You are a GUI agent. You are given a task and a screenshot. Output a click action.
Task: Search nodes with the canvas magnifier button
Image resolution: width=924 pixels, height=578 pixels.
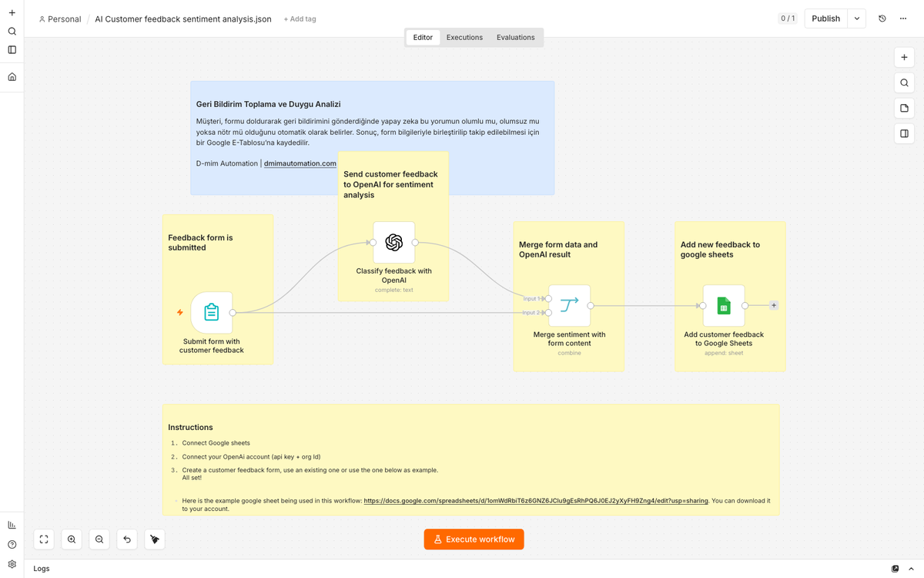[904, 82]
